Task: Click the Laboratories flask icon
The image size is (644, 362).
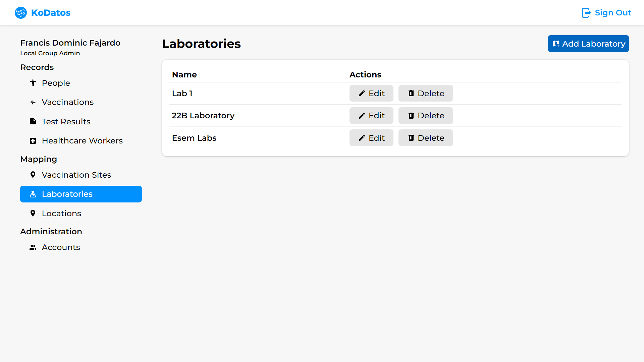Action: pos(33,194)
